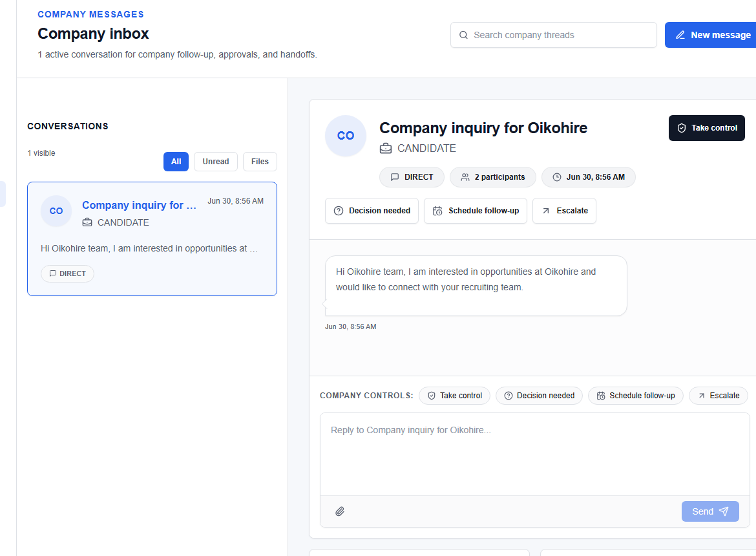The height and width of the screenshot is (556, 756).
Task: Click the briefcase icon in the conversation card
Action: (87, 222)
